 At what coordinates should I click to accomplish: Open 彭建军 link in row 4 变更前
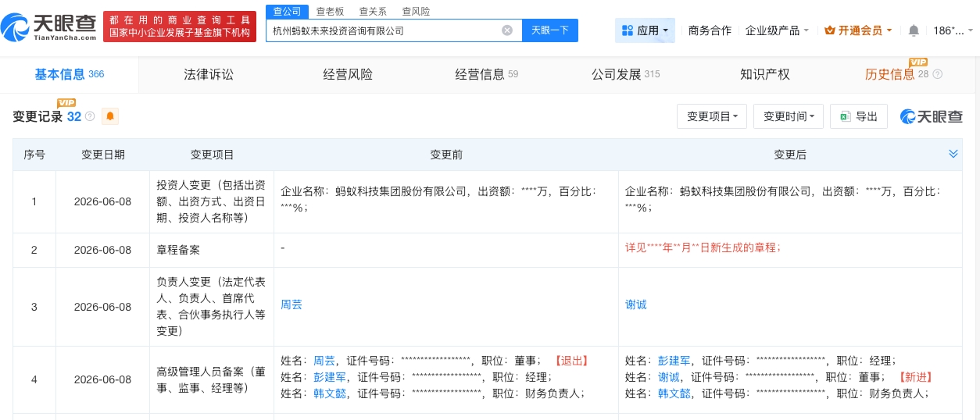tap(330, 377)
